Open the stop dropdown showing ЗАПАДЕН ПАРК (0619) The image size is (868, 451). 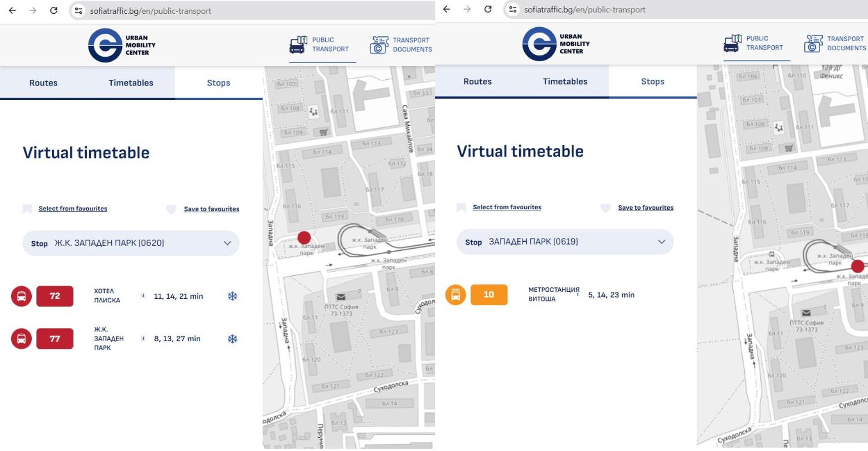[565, 242]
